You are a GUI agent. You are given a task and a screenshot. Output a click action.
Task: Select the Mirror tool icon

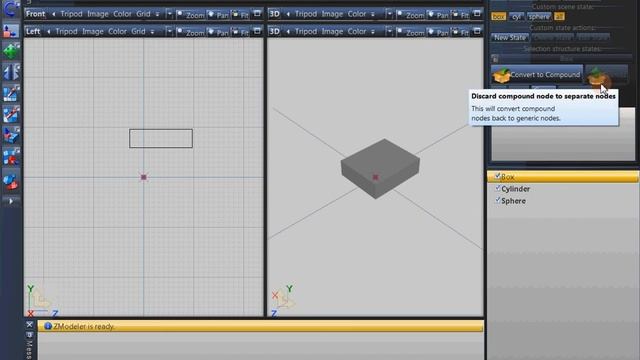11,72
